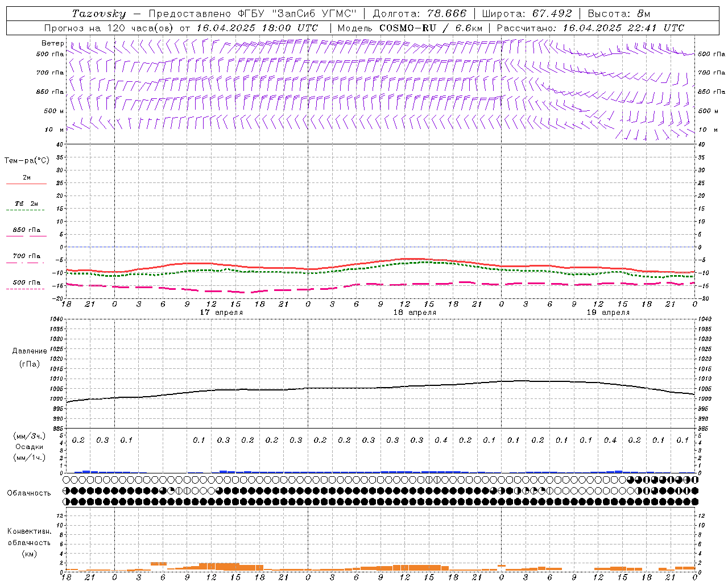The width and height of the screenshot is (728, 582).
Task: Click the Облачность cloud cover label
Action: [29, 493]
